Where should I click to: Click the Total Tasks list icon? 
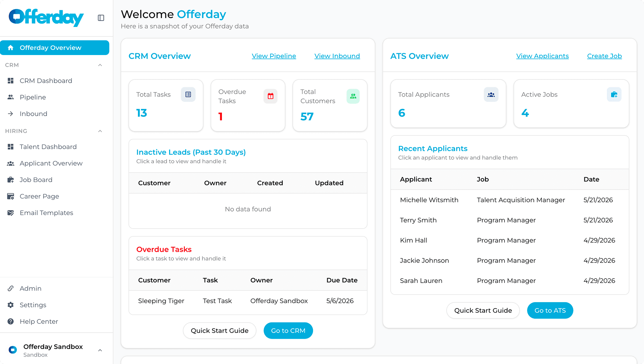[188, 94]
